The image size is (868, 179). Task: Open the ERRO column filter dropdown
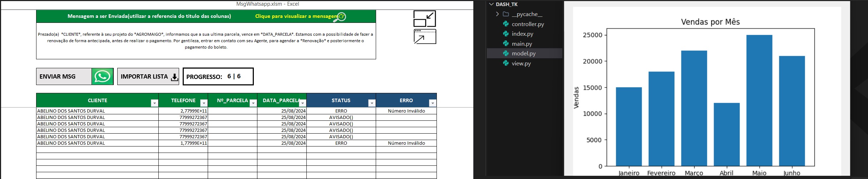click(433, 103)
